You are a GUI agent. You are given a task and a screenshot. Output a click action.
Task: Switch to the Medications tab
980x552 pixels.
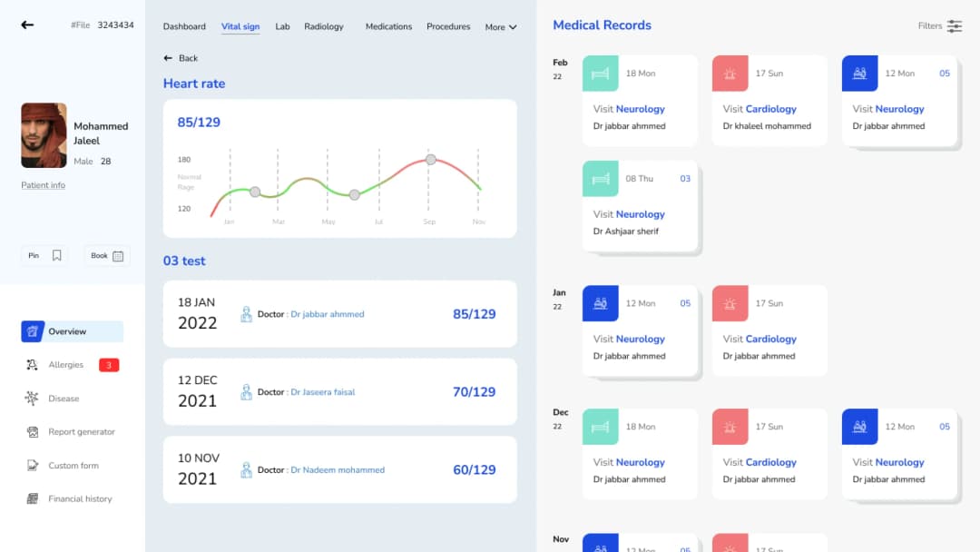(x=388, y=26)
